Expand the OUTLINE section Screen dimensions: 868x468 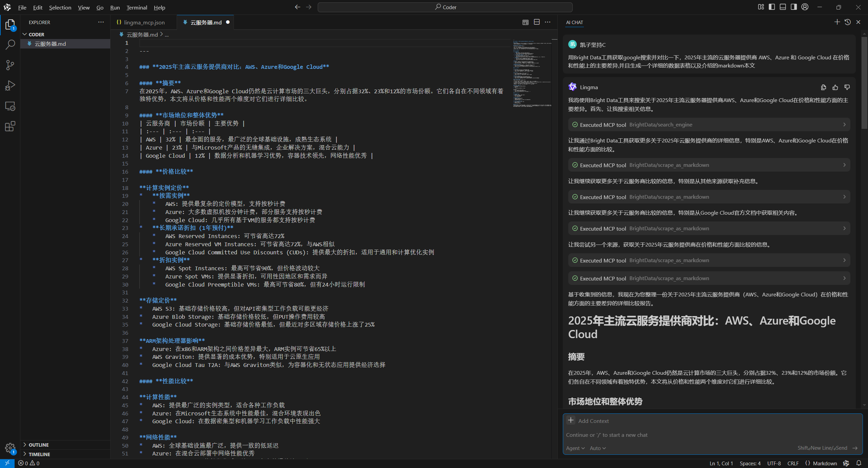click(65, 445)
